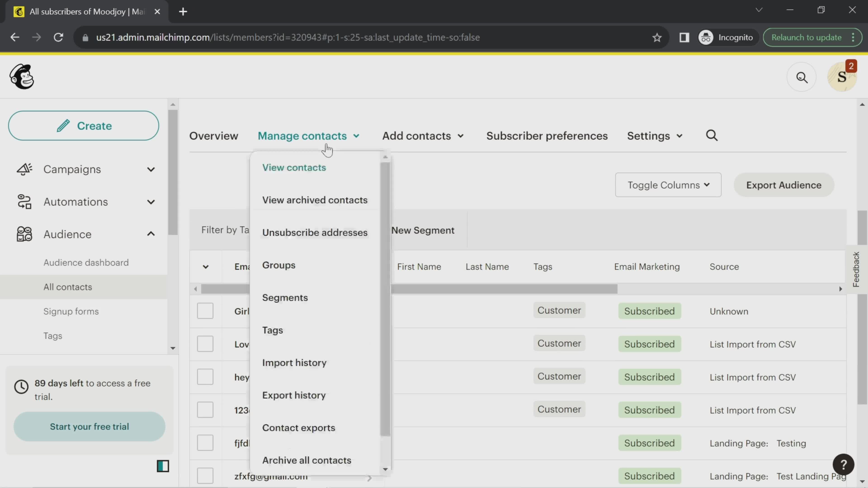The image size is (868, 488).
Task: Select Contact exports menu item
Action: pos(299,428)
